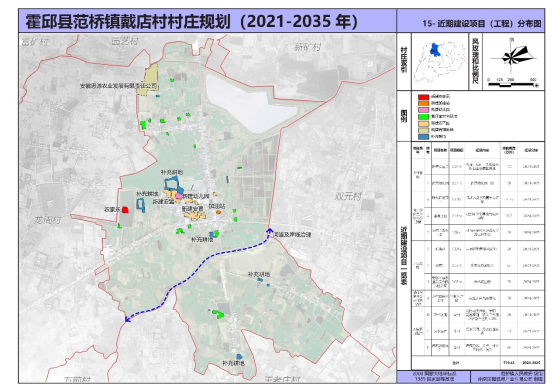Viewport: 554px width, 392px height.
Task: Click the 图例 legend heading
Action: tap(404, 116)
